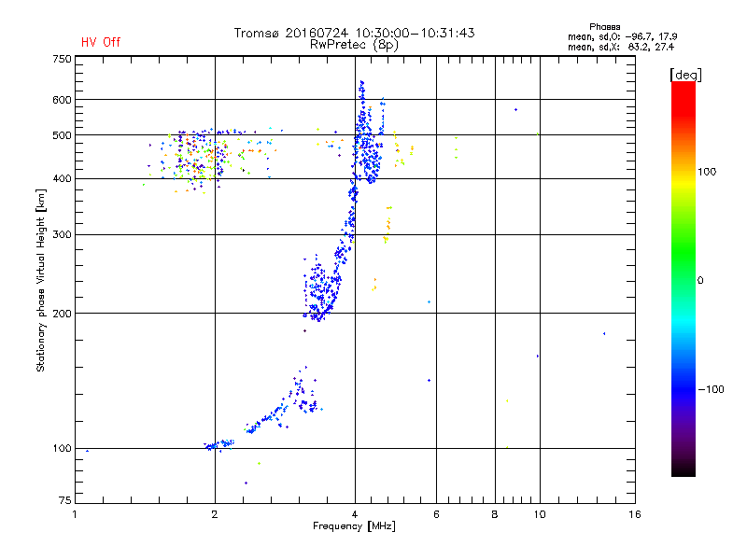Click the green data point below 100 km near 2.5 MHz

click(x=260, y=463)
